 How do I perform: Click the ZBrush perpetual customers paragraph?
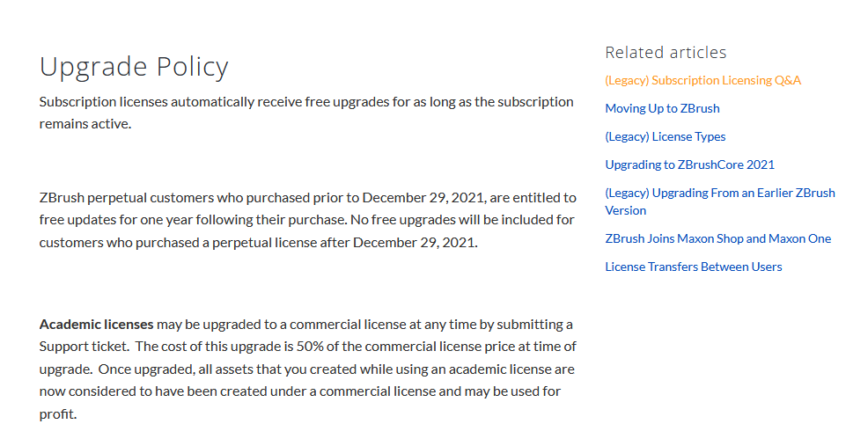pos(308,220)
